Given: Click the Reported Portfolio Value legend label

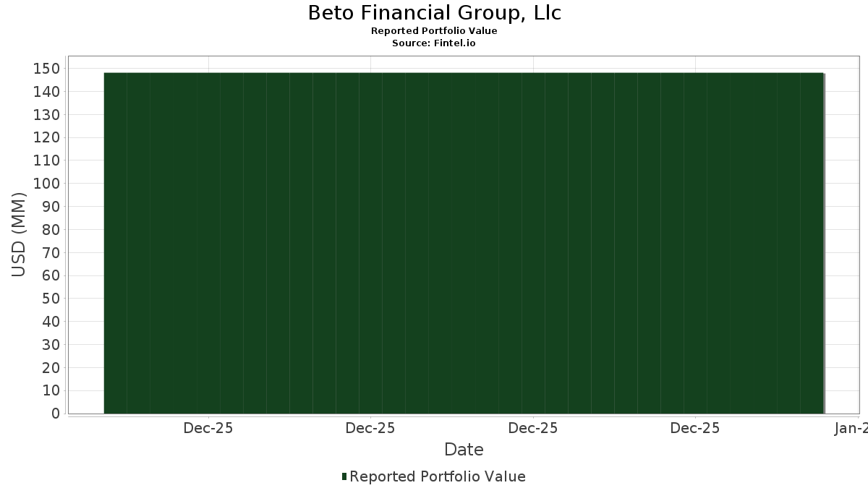Looking at the screenshot, I should point(437,476).
